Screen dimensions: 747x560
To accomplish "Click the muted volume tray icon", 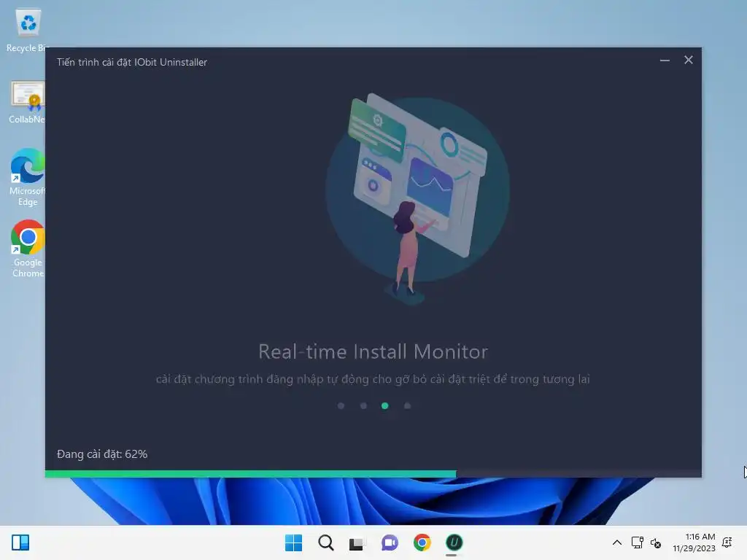I will tap(656, 542).
